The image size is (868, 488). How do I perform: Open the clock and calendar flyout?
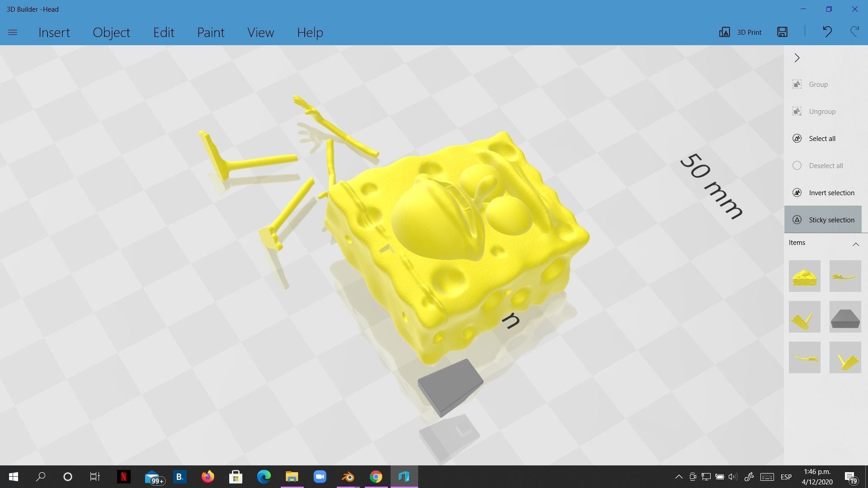817,477
